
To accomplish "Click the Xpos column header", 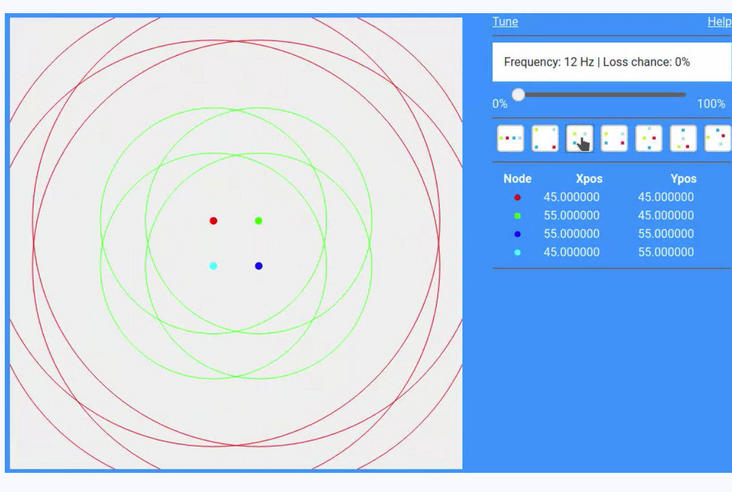I will point(589,179).
